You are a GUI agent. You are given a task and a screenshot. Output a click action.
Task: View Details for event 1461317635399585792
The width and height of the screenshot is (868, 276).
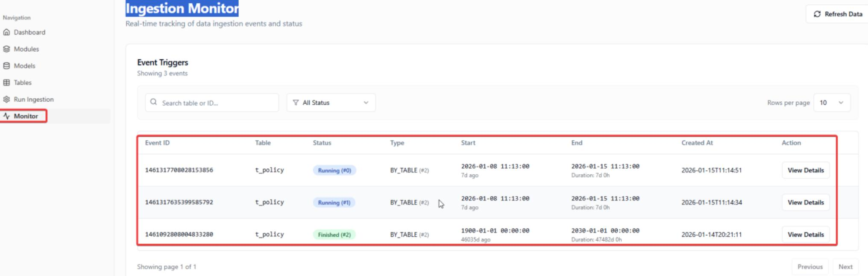(x=806, y=203)
